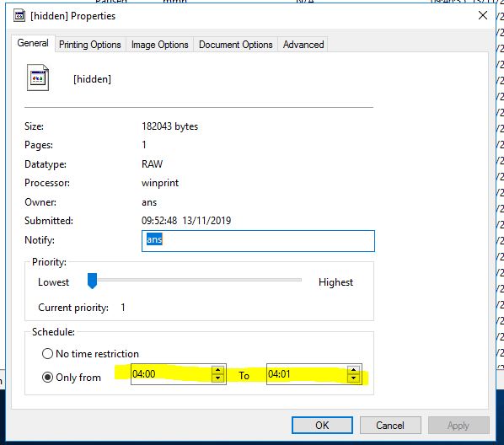This screenshot has height=445, width=504.
Task: Confirm changes with the OK button
Action: 322,426
